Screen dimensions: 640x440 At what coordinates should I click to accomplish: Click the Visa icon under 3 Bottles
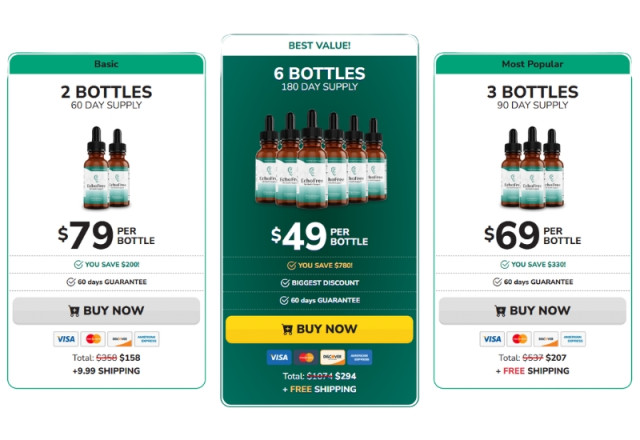pyautogui.click(x=492, y=339)
